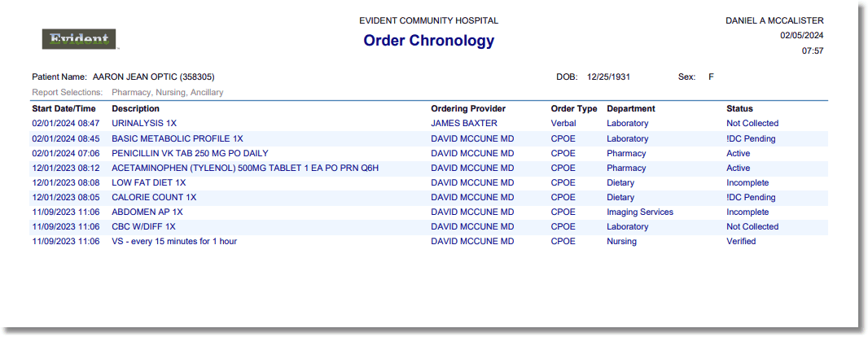Click the Department column header
The width and height of the screenshot is (868, 337).
point(630,108)
